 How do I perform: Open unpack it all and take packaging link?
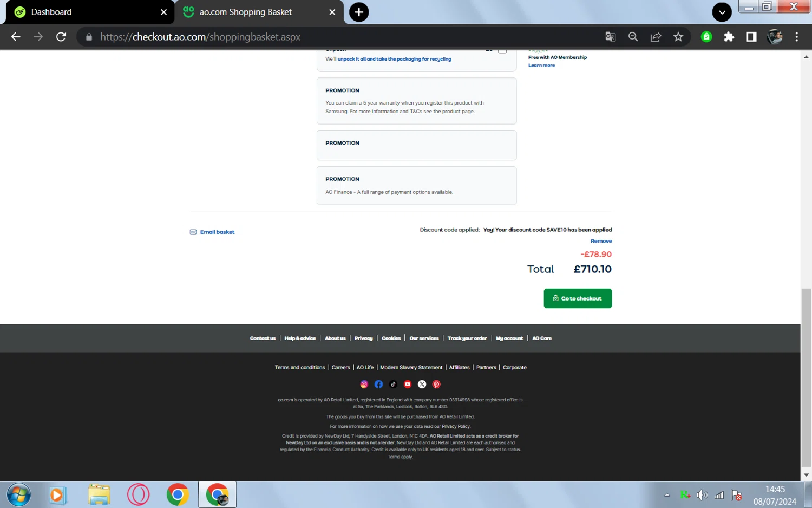pos(394,59)
